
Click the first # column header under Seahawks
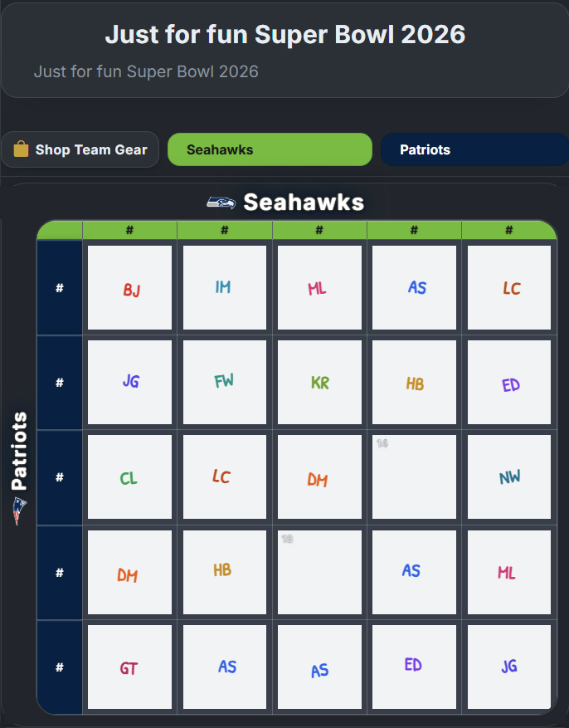tap(129, 230)
